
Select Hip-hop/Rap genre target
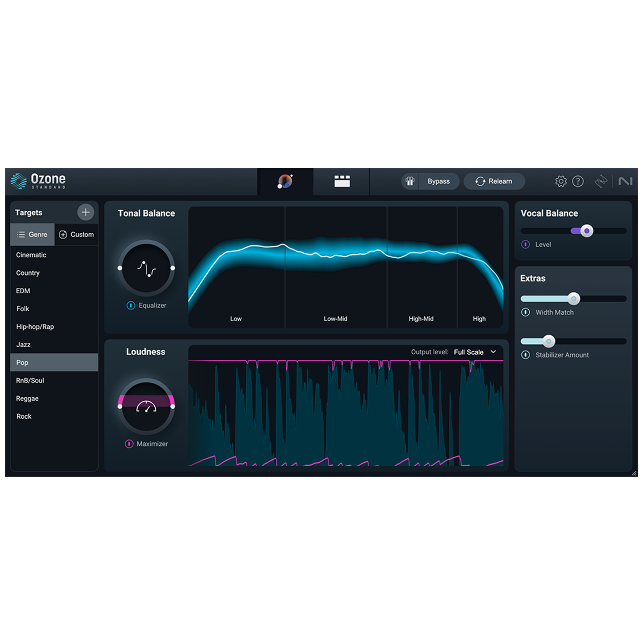click(x=35, y=327)
